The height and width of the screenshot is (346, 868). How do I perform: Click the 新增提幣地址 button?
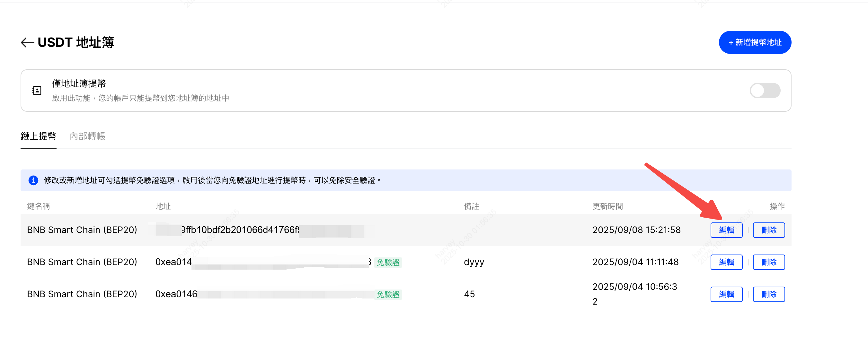[755, 42]
